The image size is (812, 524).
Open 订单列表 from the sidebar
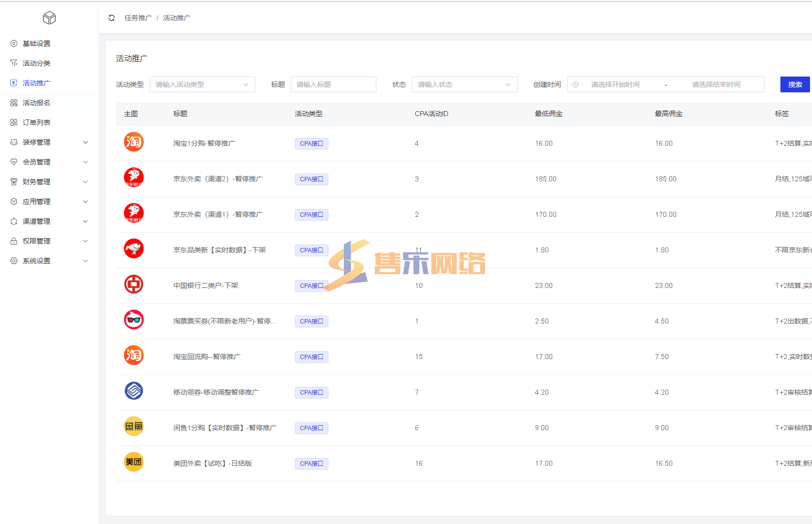click(x=37, y=122)
